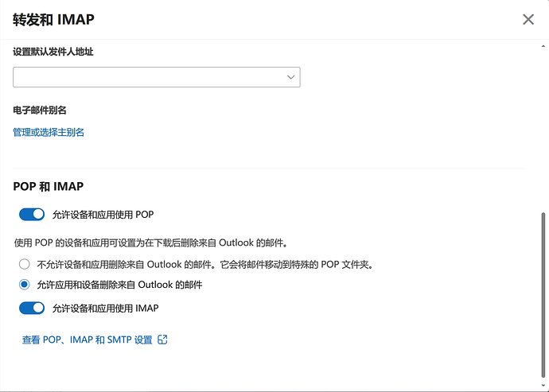Open the 管理或选择主别名 link
The width and height of the screenshot is (549, 392).
pos(49,132)
